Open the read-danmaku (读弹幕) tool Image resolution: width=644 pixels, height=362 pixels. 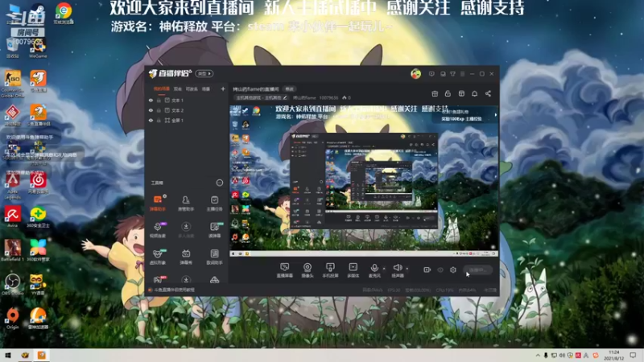coord(214,230)
